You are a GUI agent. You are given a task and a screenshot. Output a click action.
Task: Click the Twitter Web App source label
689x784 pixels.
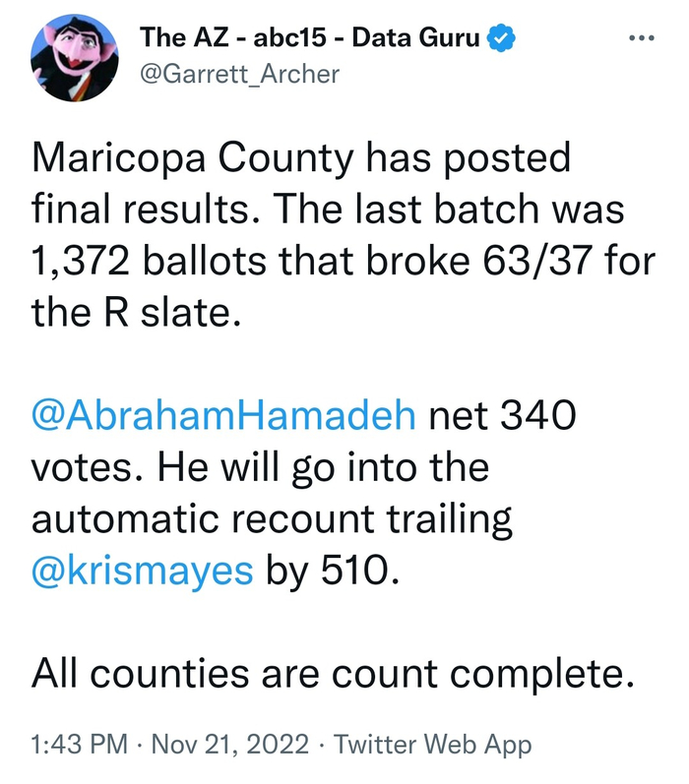pyautogui.click(x=433, y=745)
